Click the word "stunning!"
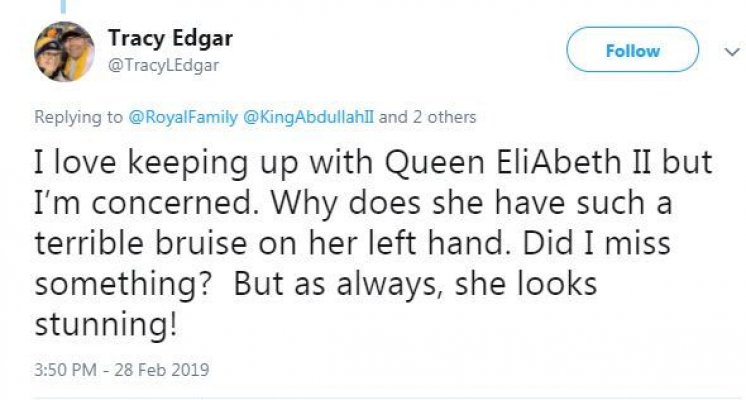The image size is (746, 400). tap(97, 325)
